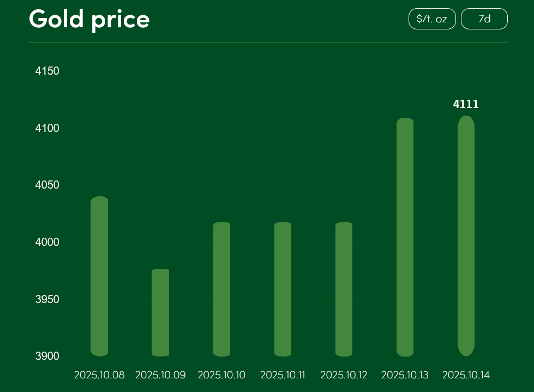This screenshot has width=534, height=392.
Task: Click the 4150 y-axis label
Action: [47, 71]
